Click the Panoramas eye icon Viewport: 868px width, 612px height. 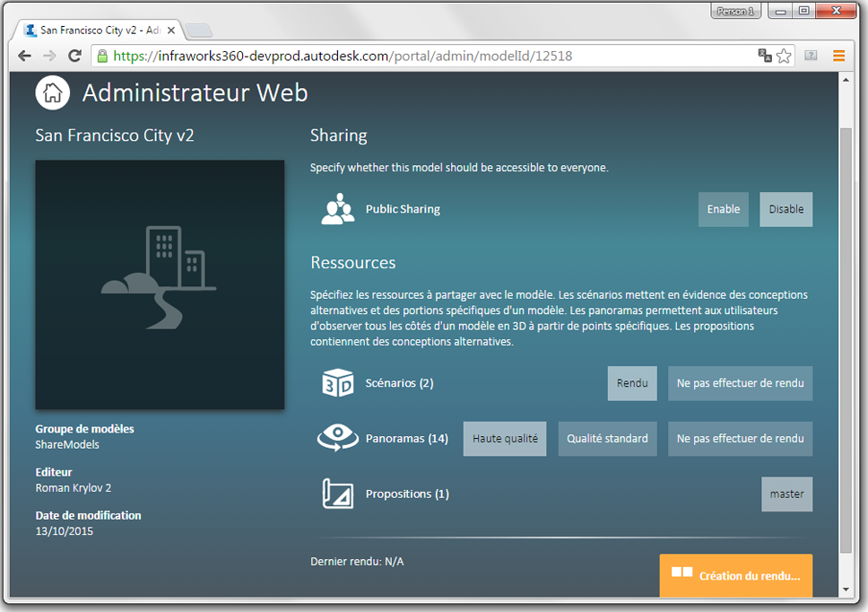tap(338, 438)
